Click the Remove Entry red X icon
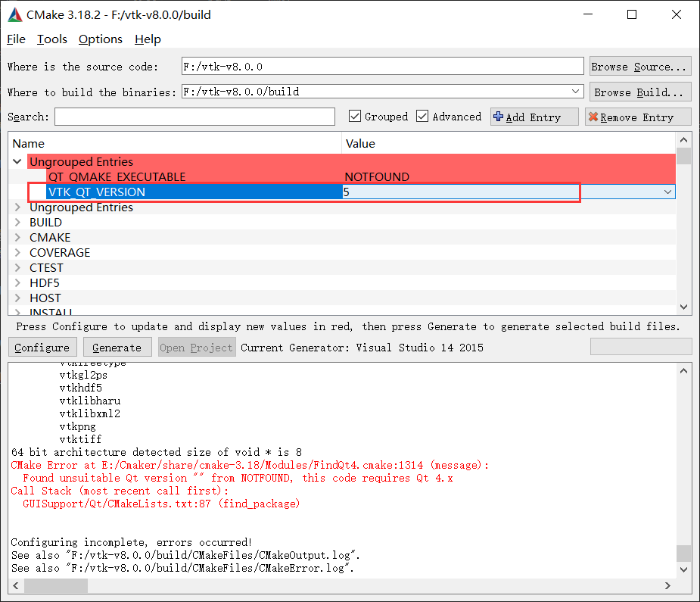 (x=593, y=117)
